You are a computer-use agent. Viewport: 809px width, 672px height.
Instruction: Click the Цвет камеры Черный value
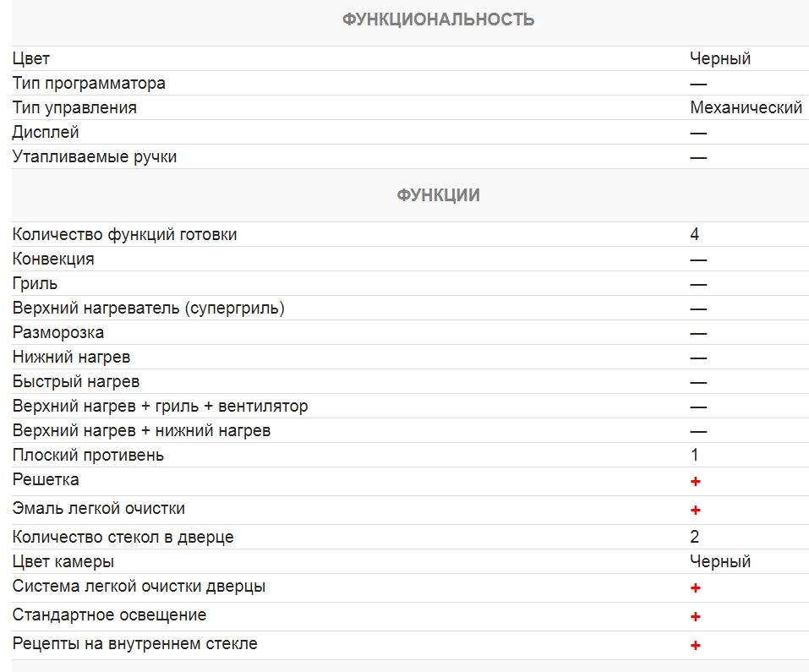click(x=720, y=561)
